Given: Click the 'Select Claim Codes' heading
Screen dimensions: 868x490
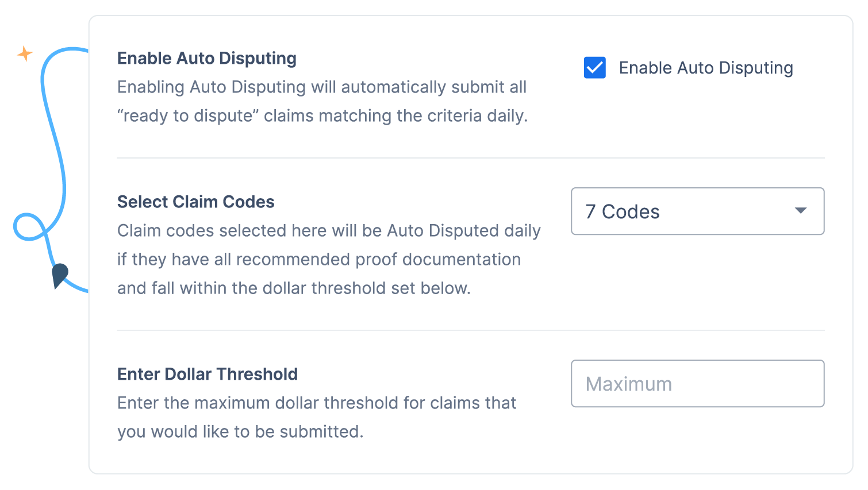Looking at the screenshot, I should click(x=195, y=202).
